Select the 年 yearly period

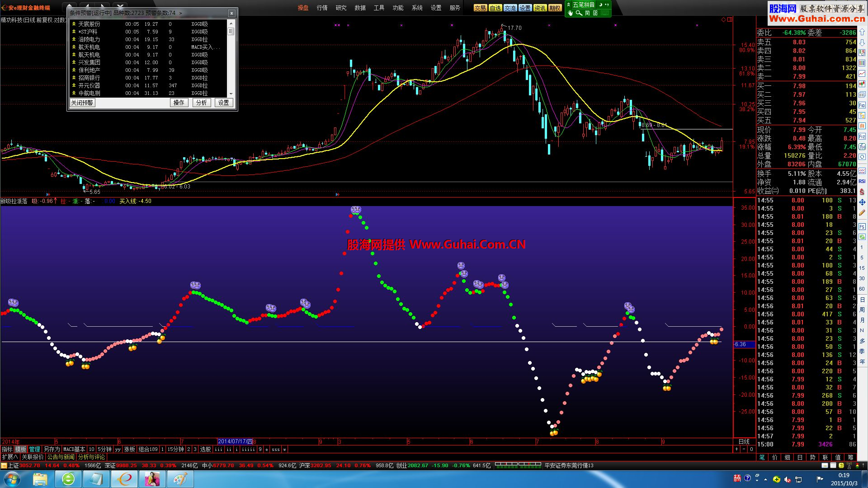click(862, 361)
